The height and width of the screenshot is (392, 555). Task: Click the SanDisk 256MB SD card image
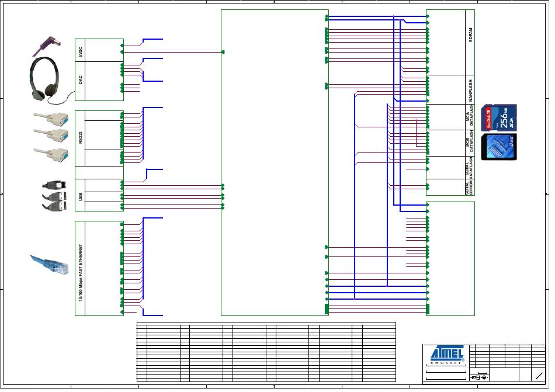click(x=499, y=118)
